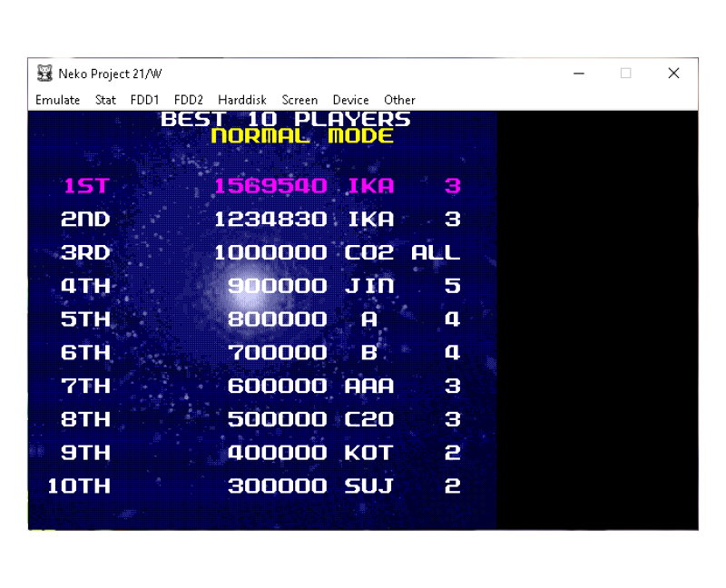Close the Neko Project 21/W window
The height and width of the screenshot is (588, 726).
click(673, 73)
